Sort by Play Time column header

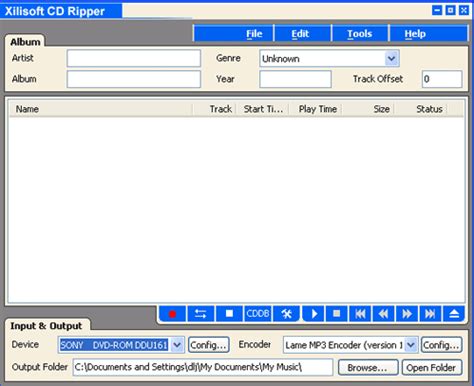coord(315,109)
